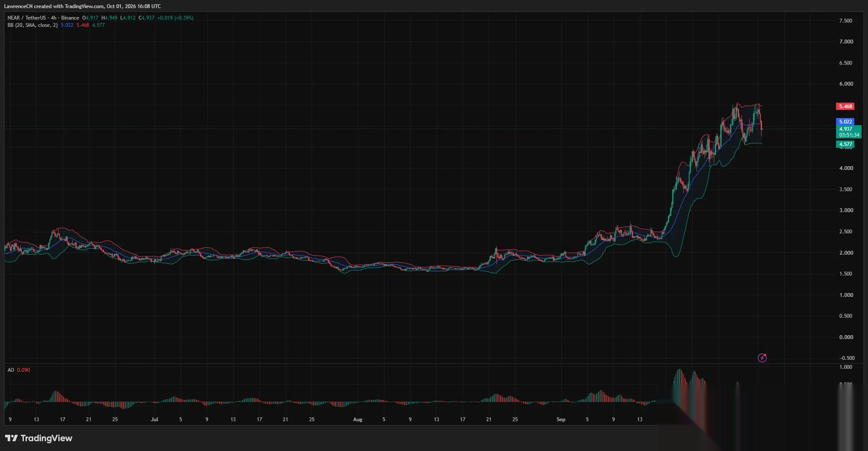Image resolution: width=868 pixels, height=451 pixels.
Task: Click the purple lightning bolt icon
Action: point(762,358)
